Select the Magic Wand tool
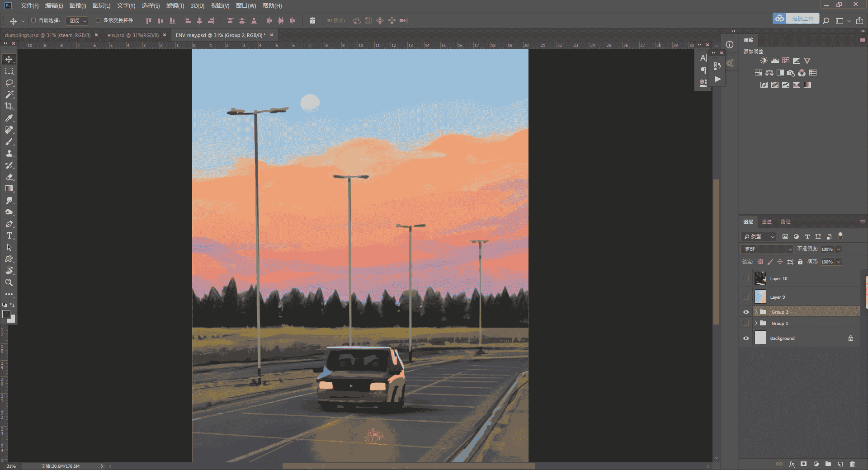 pyautogui.click(x=9, y=94)
